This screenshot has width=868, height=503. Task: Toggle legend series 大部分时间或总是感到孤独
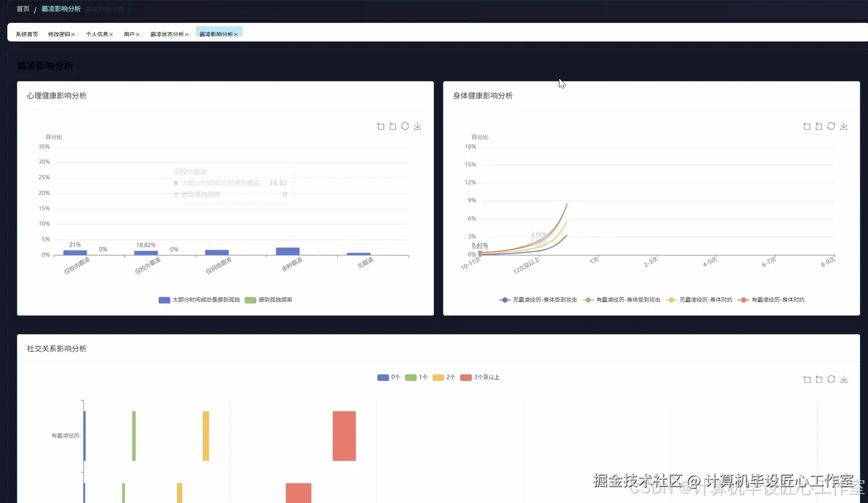pos(199,300)
